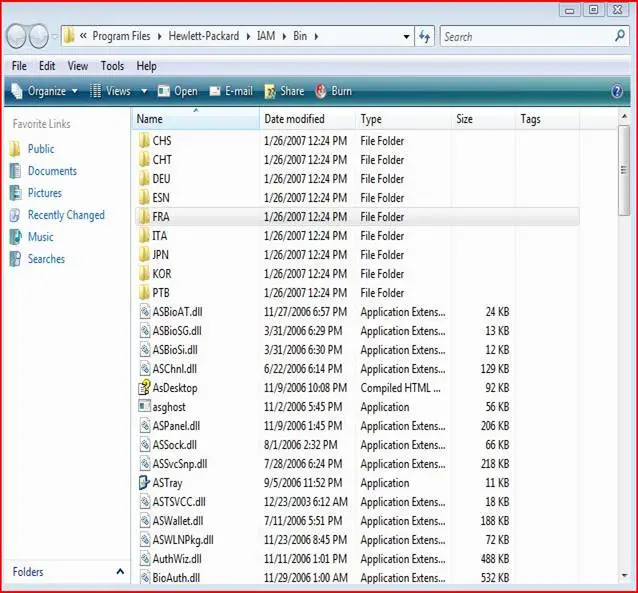This screenshot has width=638, height=593.
Task: Select the asghost application file
Action: click(x=168, y=407)
